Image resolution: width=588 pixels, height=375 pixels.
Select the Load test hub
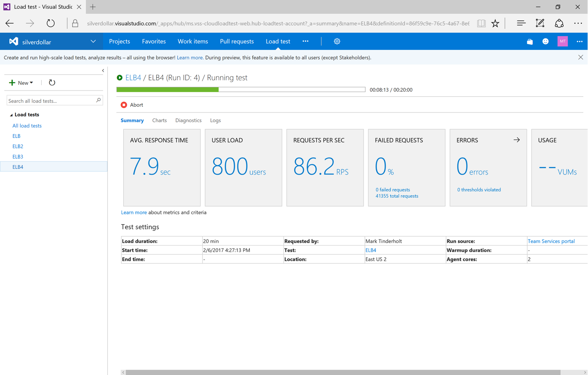[x=278, y=41]
